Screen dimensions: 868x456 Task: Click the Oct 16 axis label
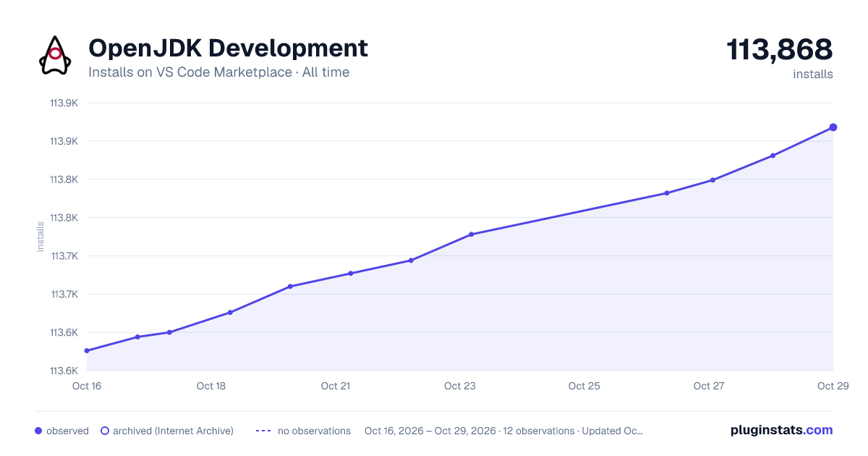pos(87,386)
